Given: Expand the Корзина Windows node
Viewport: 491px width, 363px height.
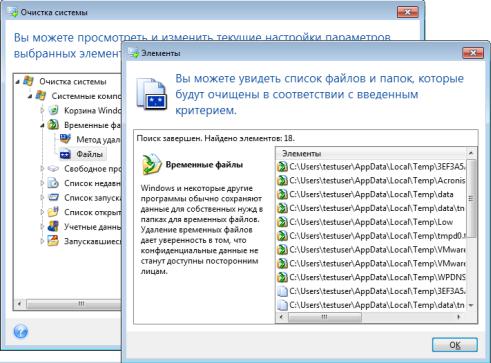Looking at the screenshot, I should point(42,110).
